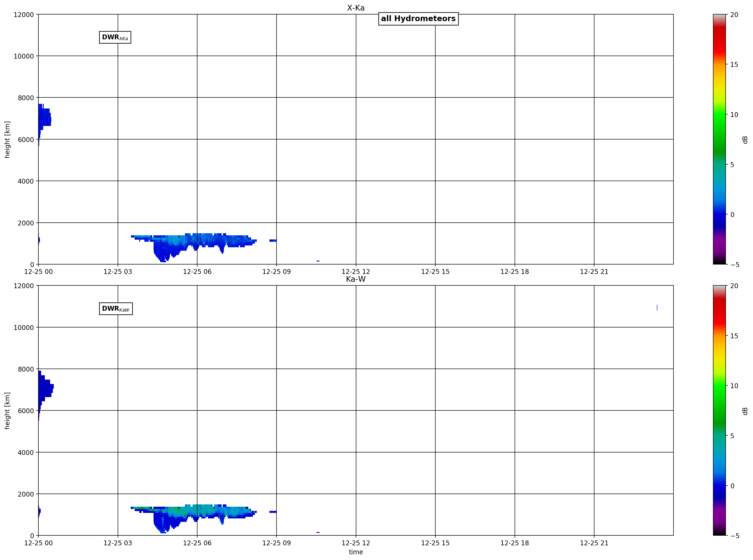
Task: Click tick "10" on X-Ka colorbar
Action: click(734, 115)
